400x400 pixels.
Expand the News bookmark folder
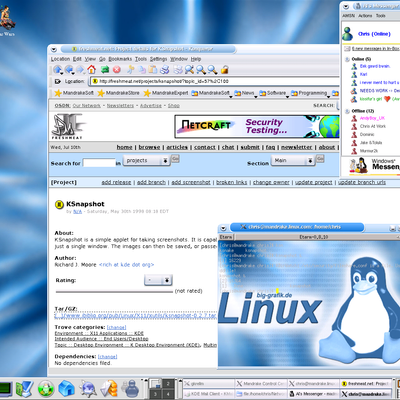coord(245,93)
